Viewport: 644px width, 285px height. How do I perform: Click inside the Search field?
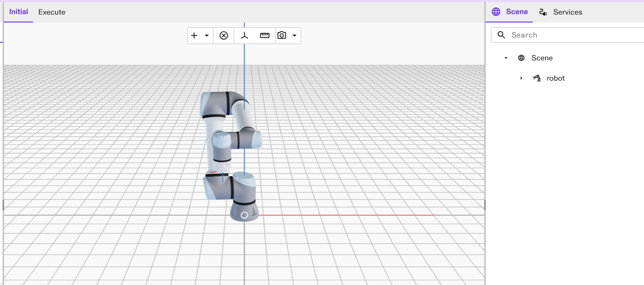pos(551,34)
